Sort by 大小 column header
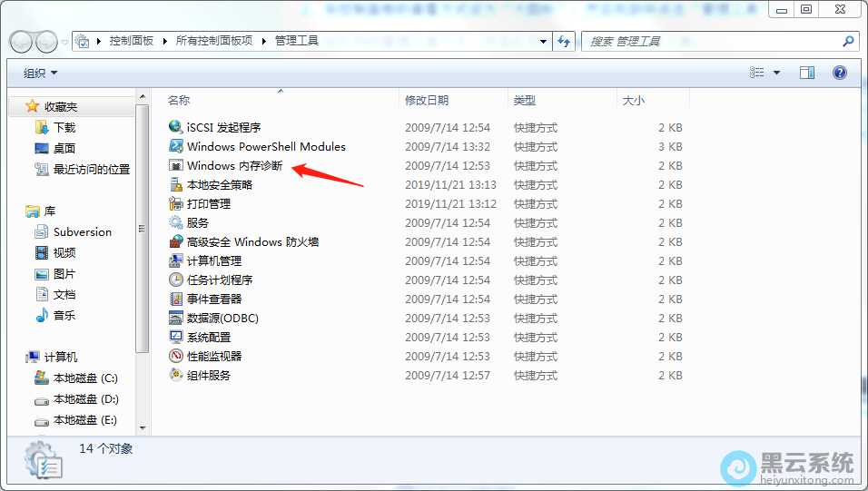The image size is (868, 491). coord(633,100)
